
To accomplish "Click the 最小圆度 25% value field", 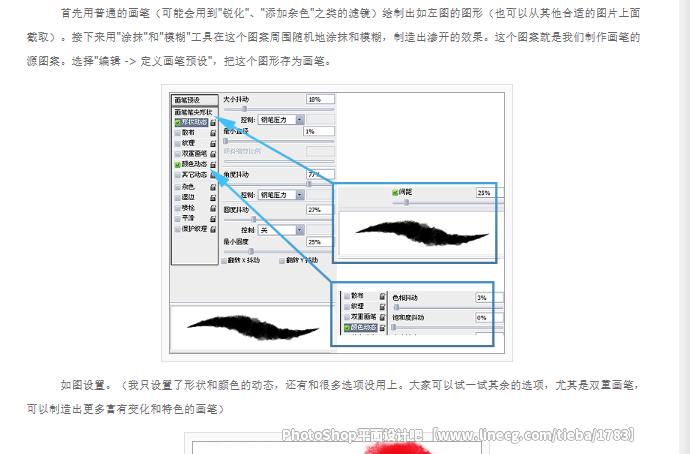I will click(319, 242).
